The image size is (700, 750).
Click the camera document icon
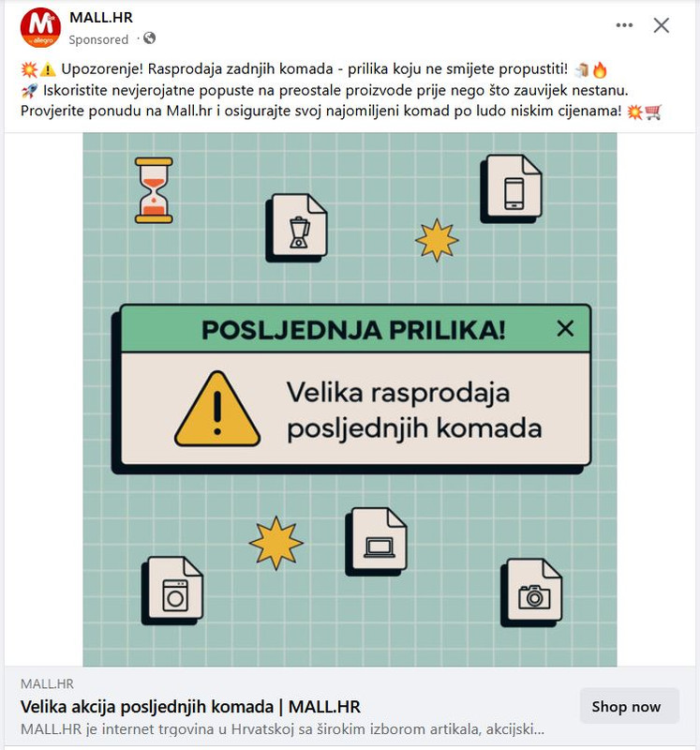tap(531, 592)
